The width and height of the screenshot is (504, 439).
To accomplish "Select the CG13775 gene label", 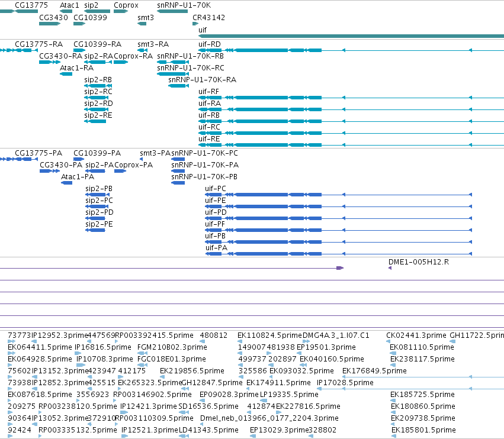I will point(31,5).
